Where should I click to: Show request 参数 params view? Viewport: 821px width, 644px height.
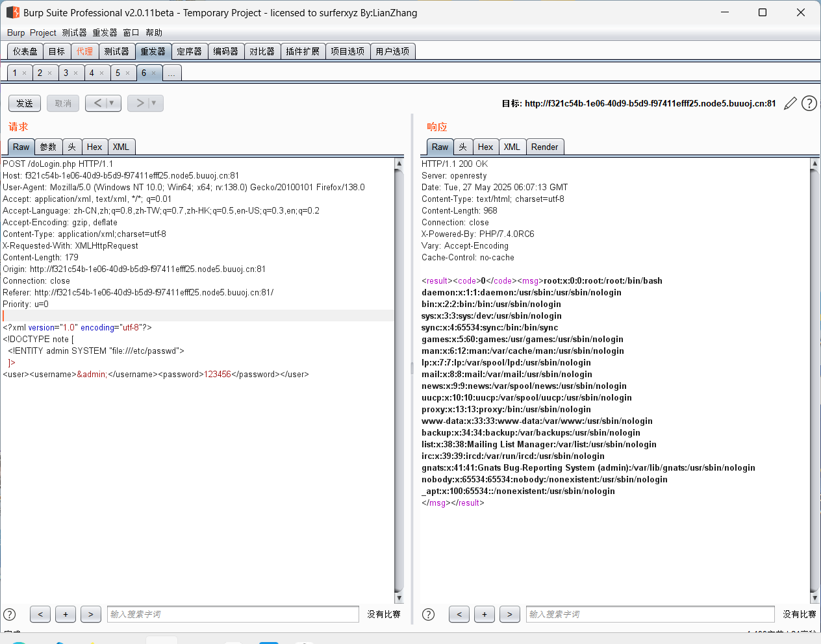coord(49,147)
